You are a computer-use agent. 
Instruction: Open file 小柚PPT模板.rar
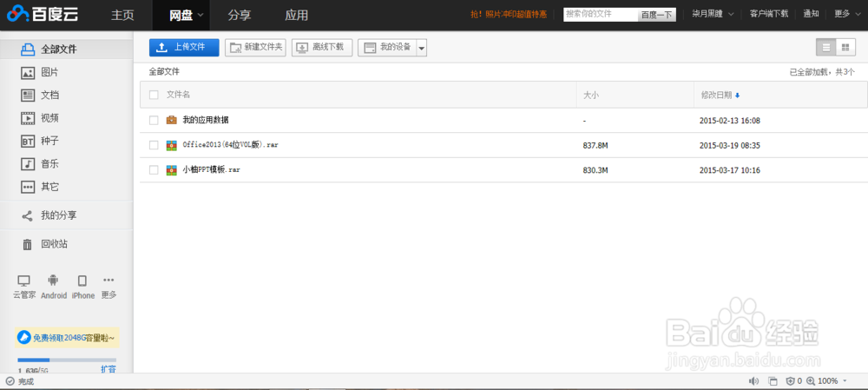tap(212, 170)
